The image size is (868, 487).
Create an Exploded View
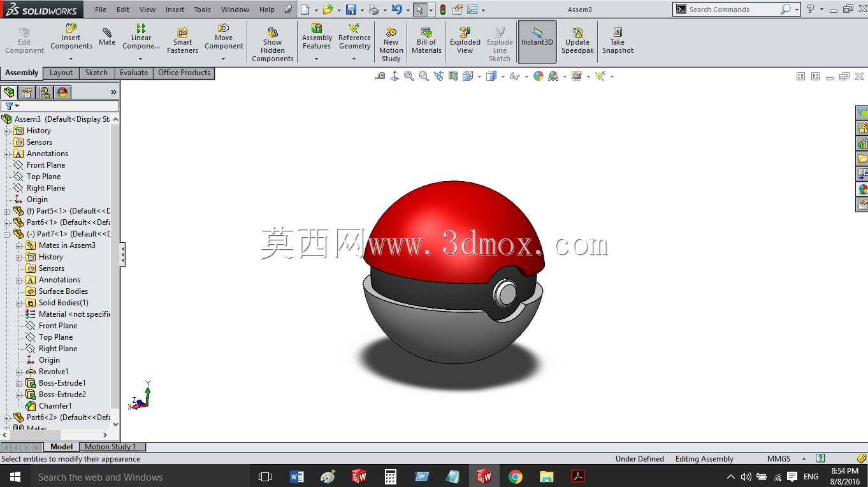click(x=465, y=41)
